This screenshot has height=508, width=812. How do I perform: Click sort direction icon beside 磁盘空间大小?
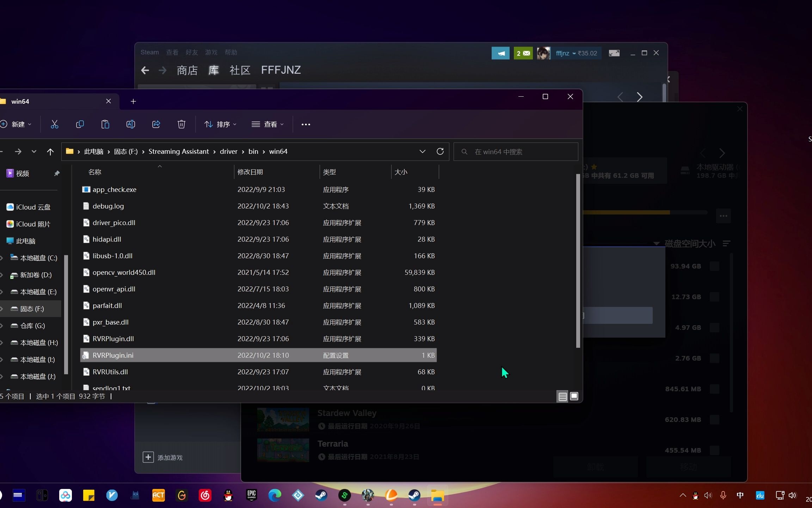726,243
